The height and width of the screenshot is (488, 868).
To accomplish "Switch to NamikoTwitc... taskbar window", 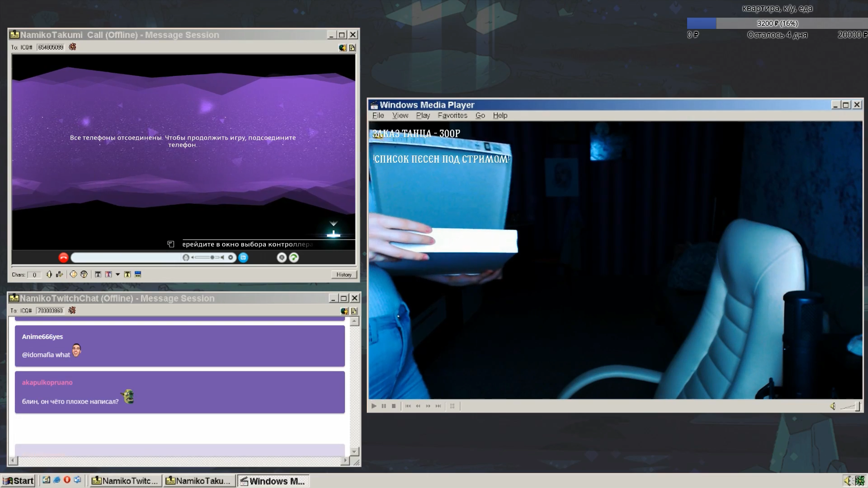I will (x=125, y=481).
